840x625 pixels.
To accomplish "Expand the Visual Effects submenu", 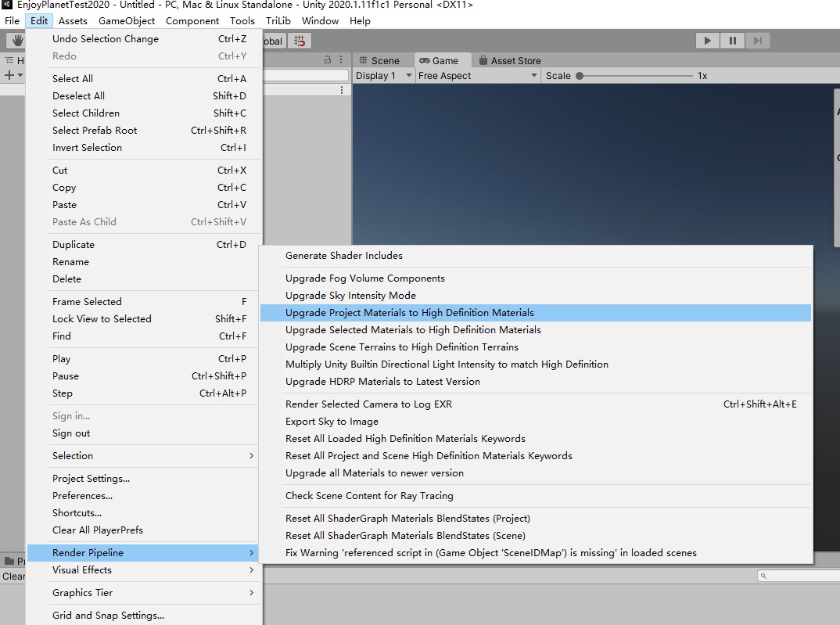I will 145,569.
